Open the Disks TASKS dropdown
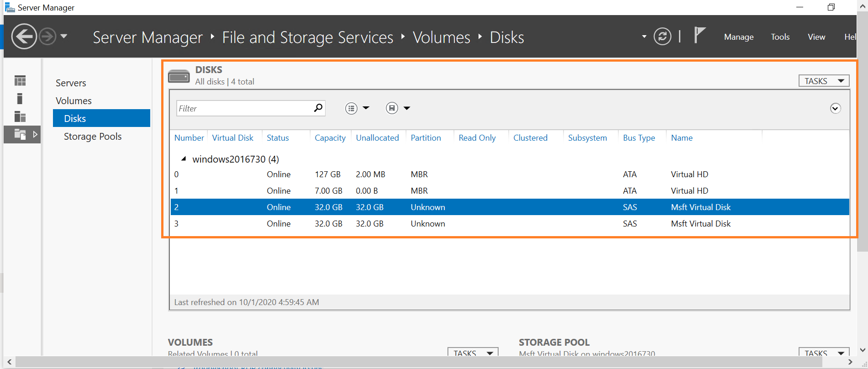 (823, 81)
